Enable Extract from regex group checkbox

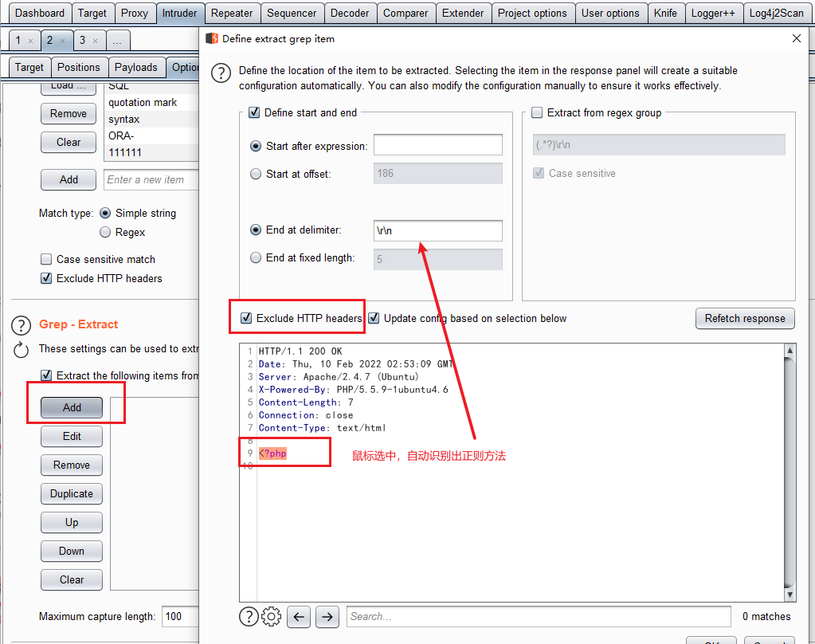click(537, 112)
